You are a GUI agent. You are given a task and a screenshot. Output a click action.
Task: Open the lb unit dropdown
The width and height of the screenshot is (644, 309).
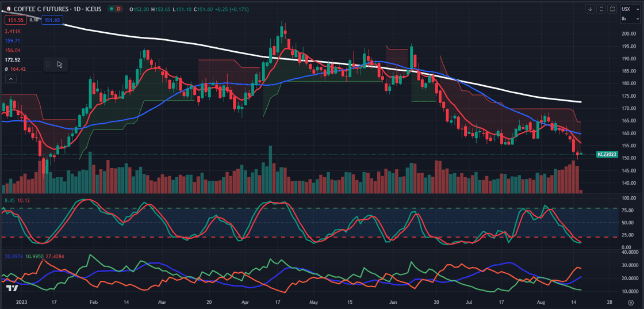[631, 18]
